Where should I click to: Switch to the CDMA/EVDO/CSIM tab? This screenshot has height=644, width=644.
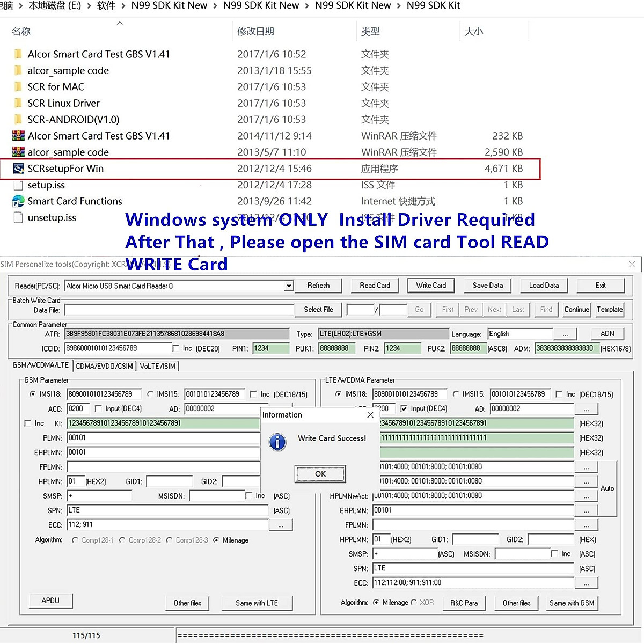(x=105, y=365)
